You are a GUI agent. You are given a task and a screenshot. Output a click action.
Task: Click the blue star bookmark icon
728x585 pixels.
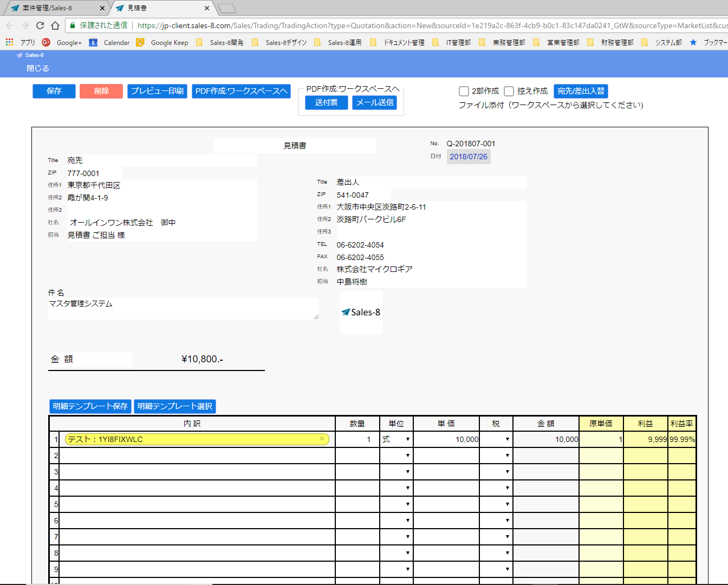click(x=693, y=42)
